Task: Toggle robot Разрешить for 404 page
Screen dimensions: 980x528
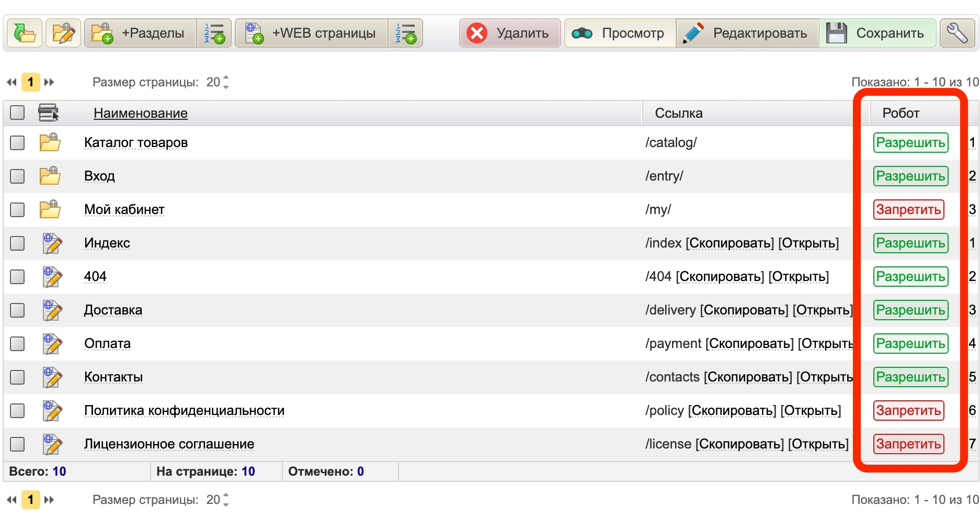Action: point(910,277)
